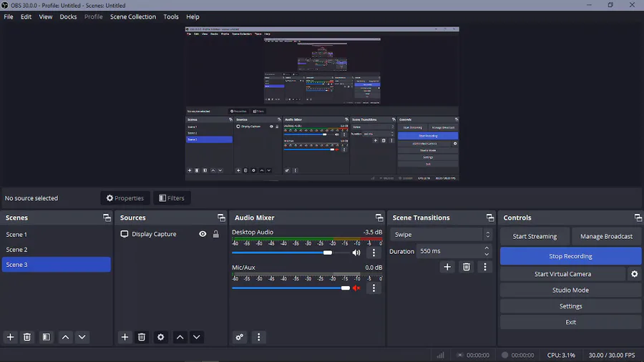
Task: Open advanced audio properties gears icon
Action: click(240, 337)
